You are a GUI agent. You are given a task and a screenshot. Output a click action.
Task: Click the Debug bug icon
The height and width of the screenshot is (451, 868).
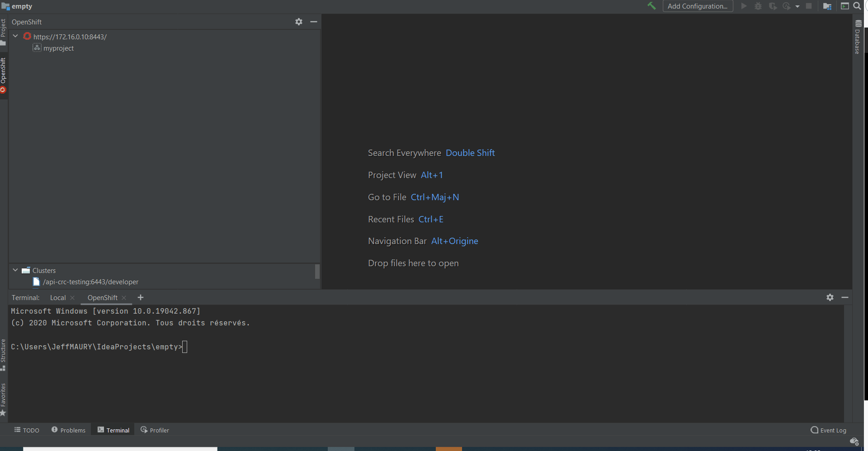pos(758,6)
